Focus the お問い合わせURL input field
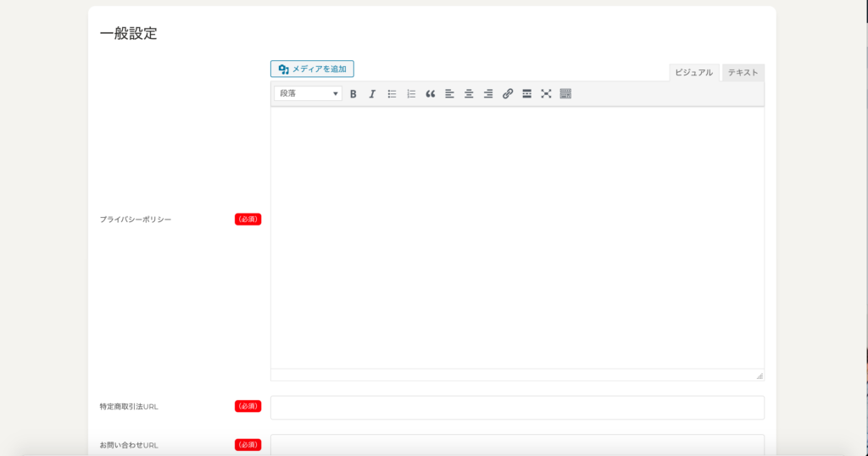 click(x=517, y=444)
